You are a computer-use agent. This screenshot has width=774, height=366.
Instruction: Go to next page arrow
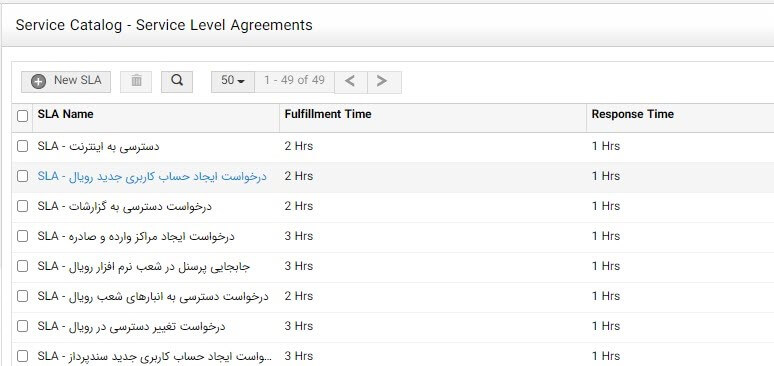click(384, 82)
